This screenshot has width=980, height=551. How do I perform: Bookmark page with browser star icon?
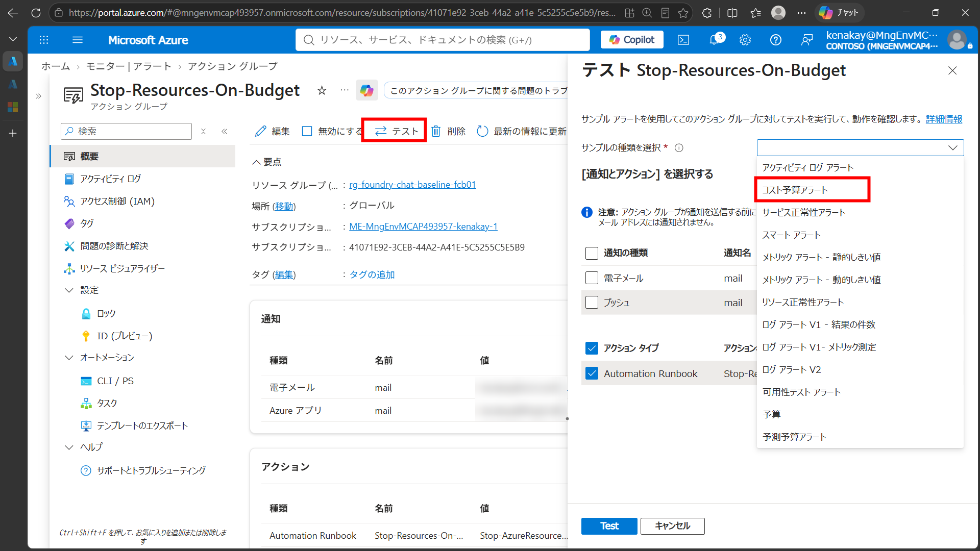pyautogui.click(x=683, y=13)
